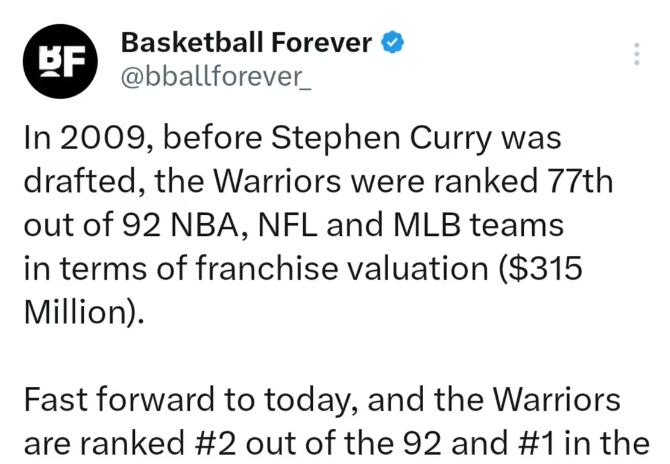Click the blue verified checkmark badge

click(x=395, y=43)
